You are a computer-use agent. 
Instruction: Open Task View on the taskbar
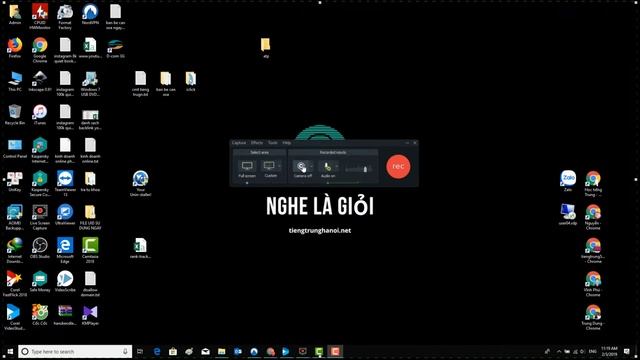tap(140, 351)
